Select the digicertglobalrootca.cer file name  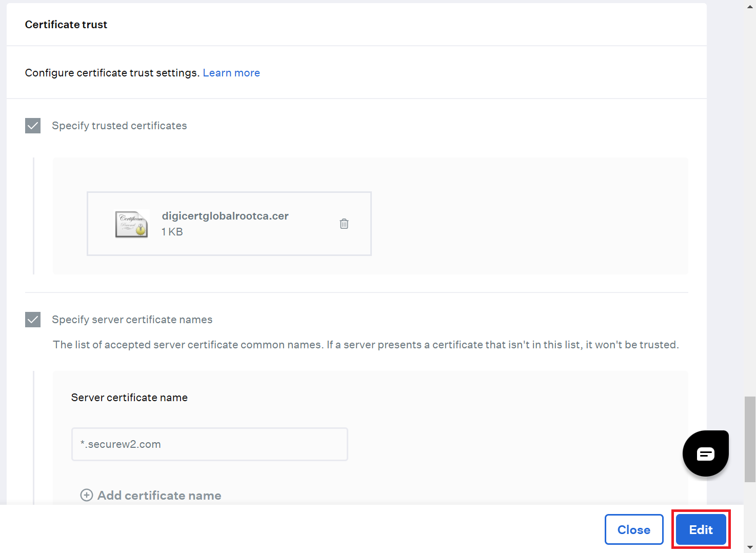[x=225, y=216]
